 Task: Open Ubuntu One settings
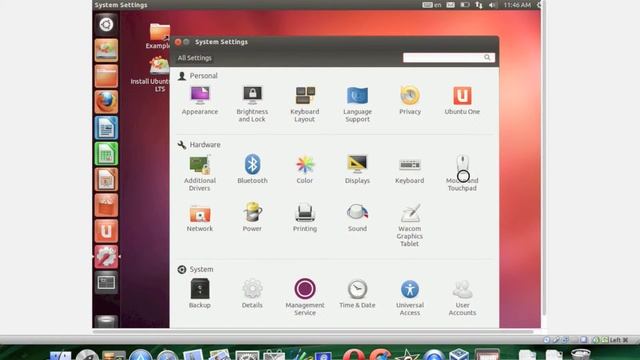462,101
